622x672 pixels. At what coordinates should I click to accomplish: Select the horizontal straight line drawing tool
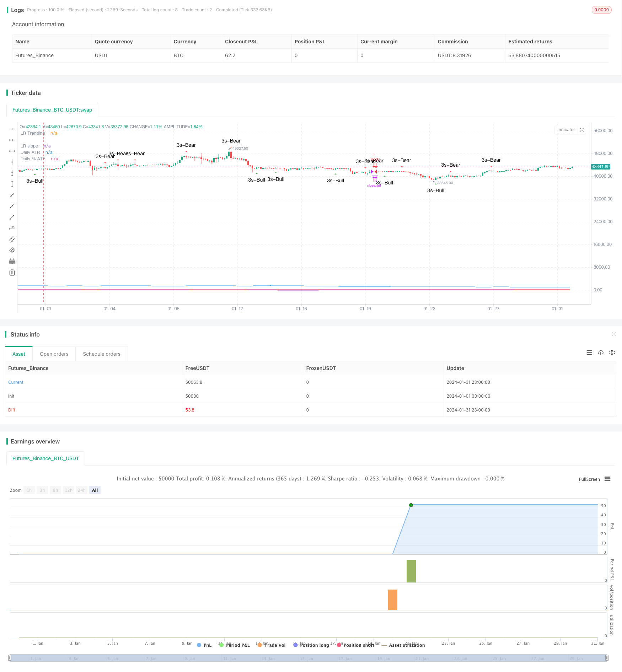[12, 129]
